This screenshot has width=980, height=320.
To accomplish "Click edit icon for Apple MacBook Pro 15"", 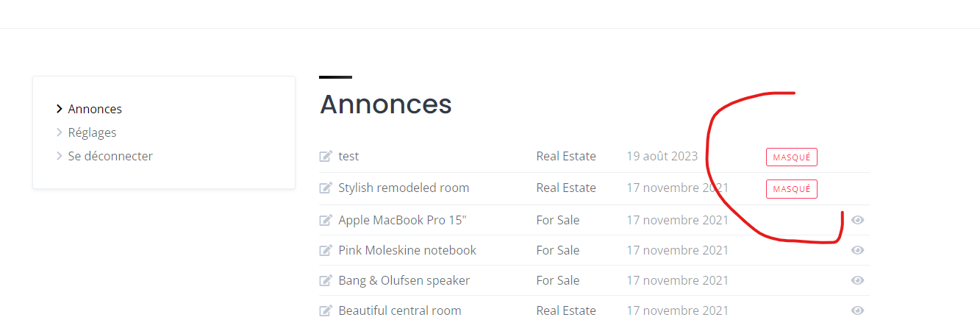I will (326, 220).
